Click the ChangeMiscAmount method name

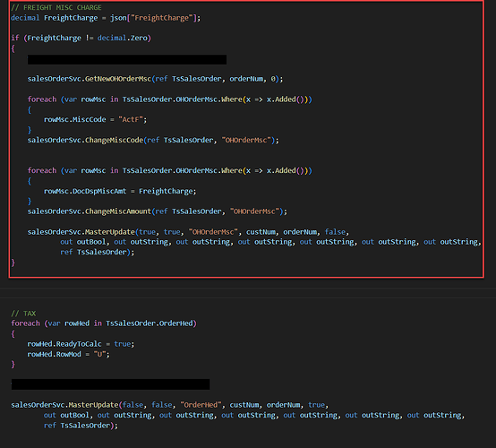coord(118,211)
